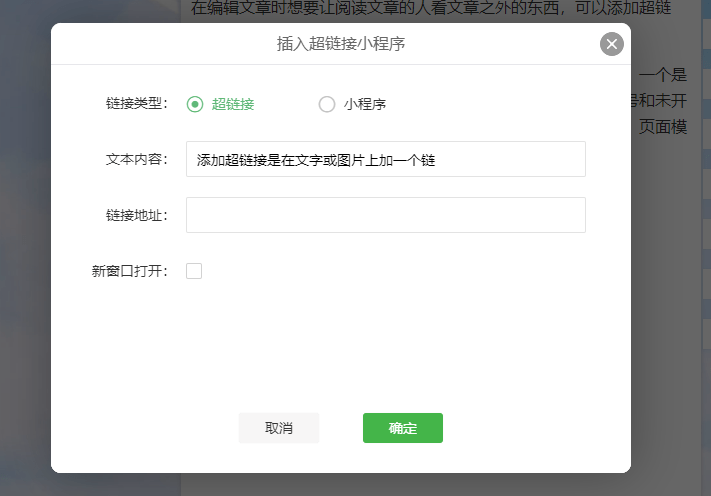Close the insert hyperlink dialog
Viewport: 711px width, 496px height.
tap(612, 44)
